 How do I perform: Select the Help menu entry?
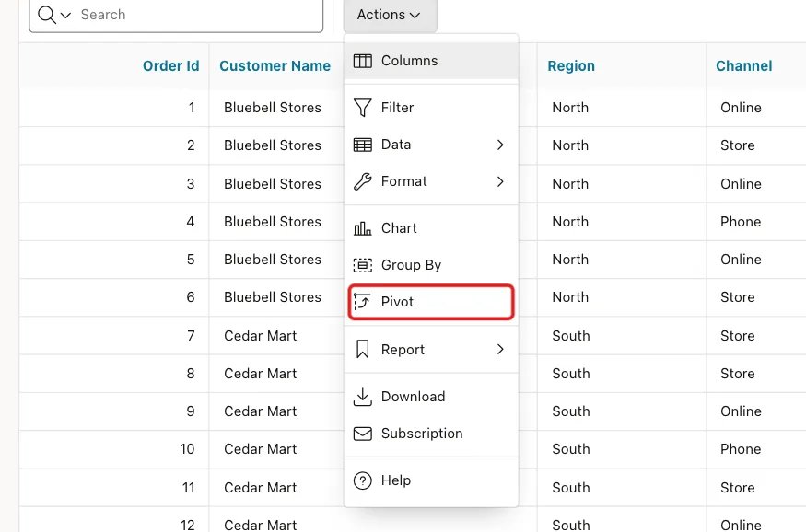coord(431,480)
